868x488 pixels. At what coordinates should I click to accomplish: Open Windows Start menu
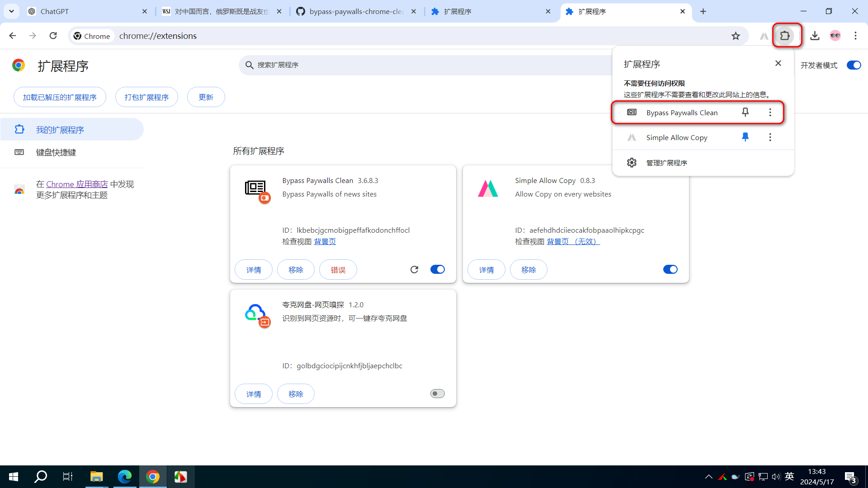coord(14,477)
